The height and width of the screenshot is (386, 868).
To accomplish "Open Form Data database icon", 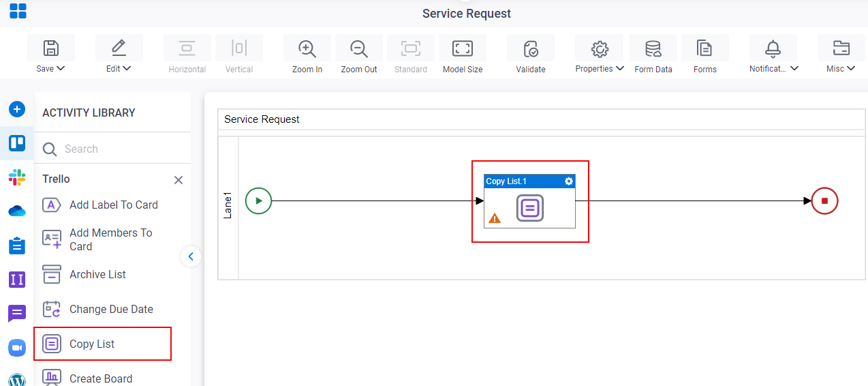I will click(x=653, y=48).
